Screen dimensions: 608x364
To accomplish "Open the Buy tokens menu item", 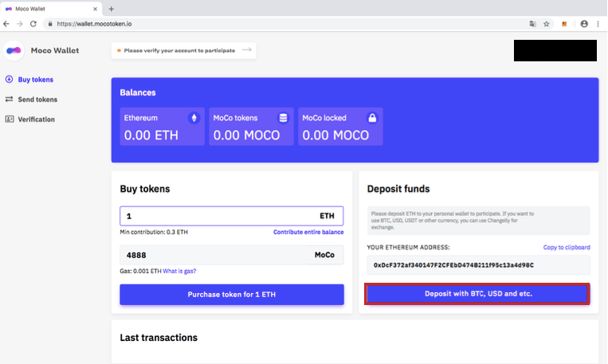I will 36,80.
